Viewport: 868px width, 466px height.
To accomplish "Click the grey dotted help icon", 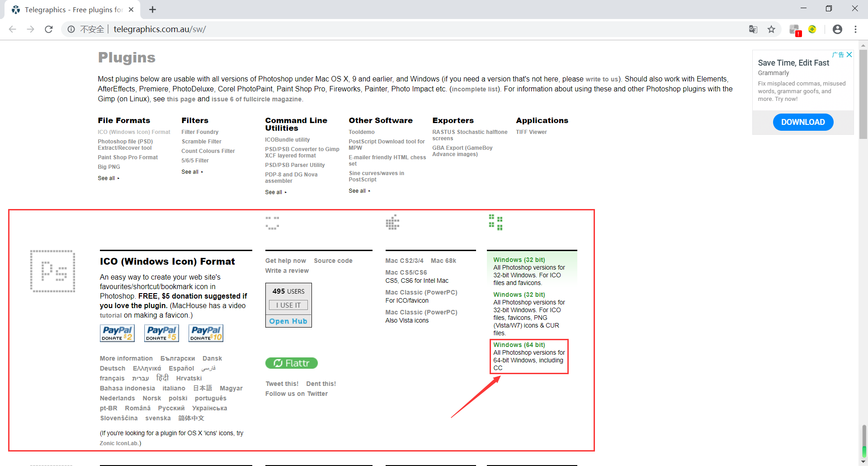I will pyautogui.click(x=272, y=223).
